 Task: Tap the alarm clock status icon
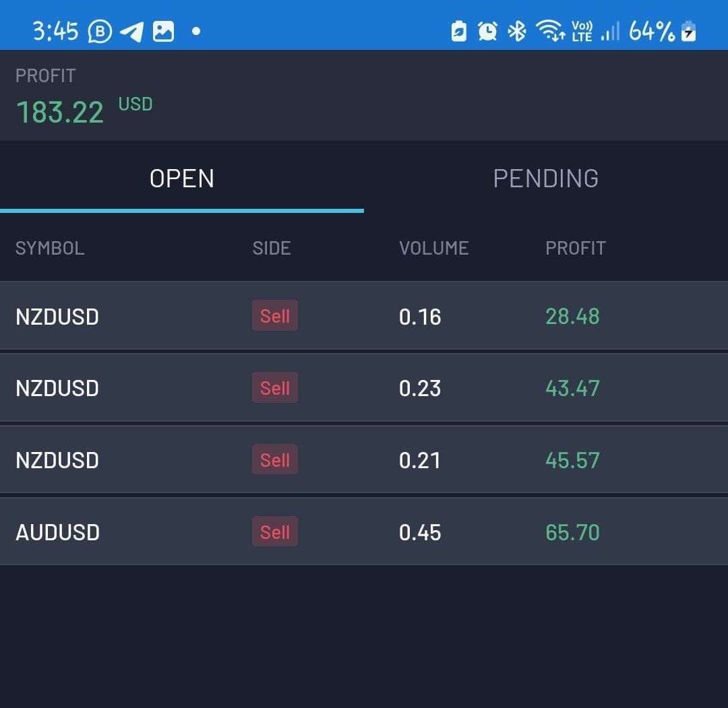[487, 31]
